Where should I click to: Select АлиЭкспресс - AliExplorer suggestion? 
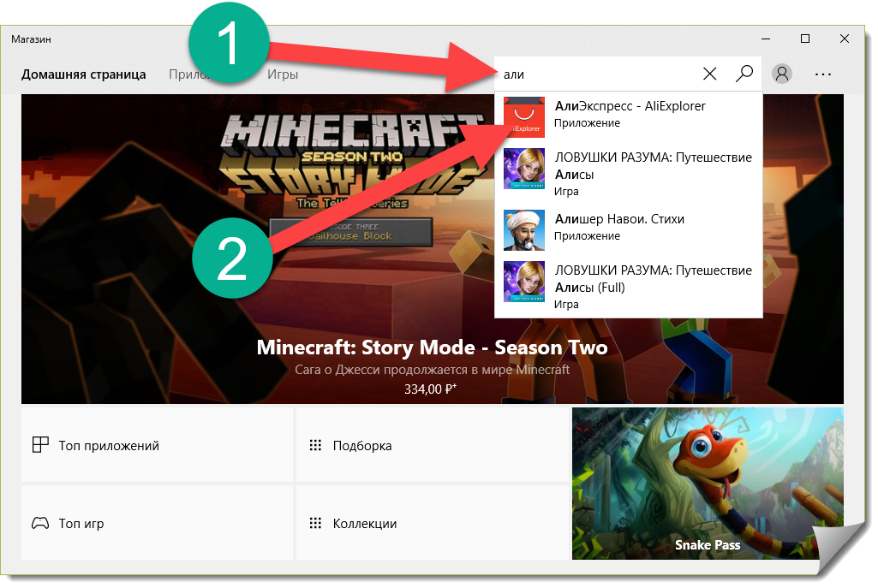(x=630, y=106)
